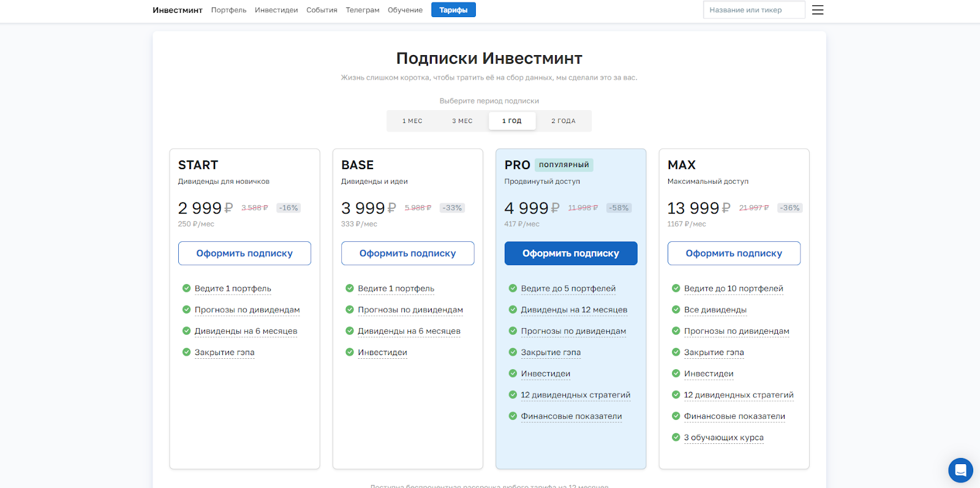
Task: Click MAX feature 3 обучающих курса
Action: (724, 438)
